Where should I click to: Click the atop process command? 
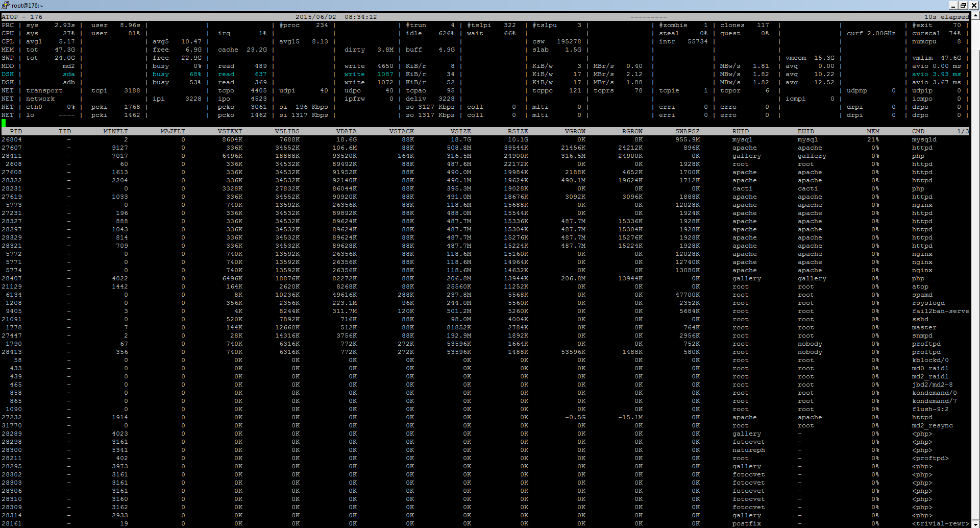920,286
